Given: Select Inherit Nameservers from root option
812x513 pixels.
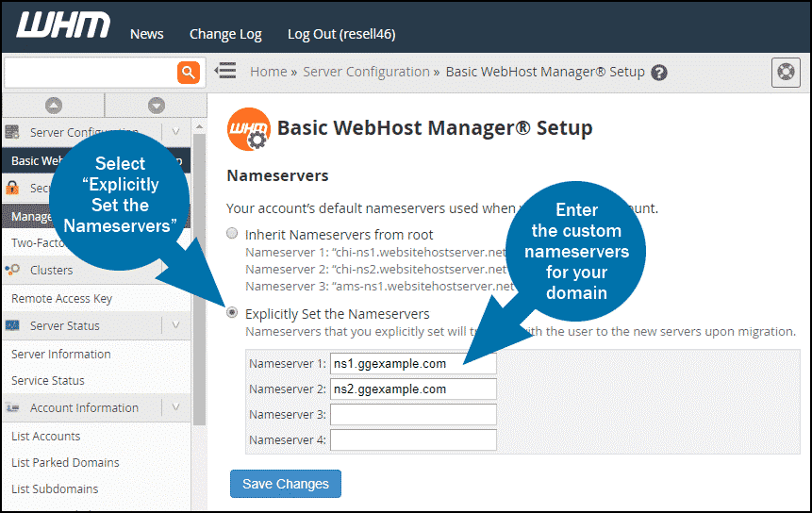Looking at the screenshot, I should pos(233,234).
